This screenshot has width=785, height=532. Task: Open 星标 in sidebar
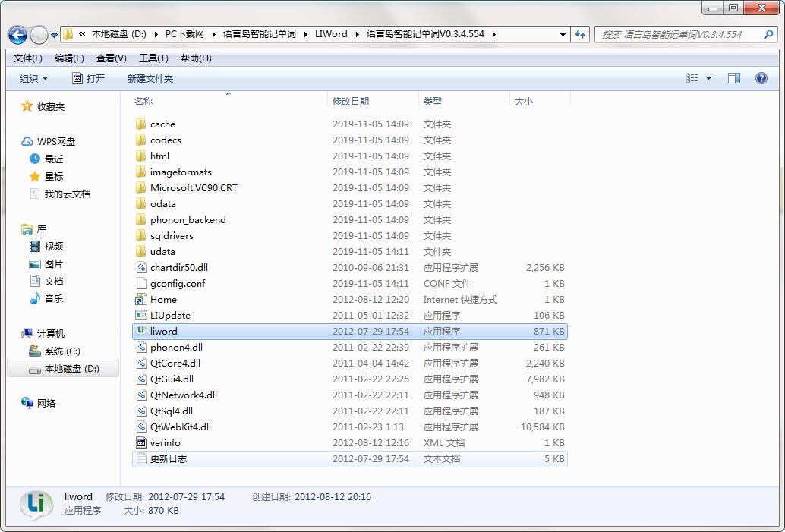click(46, 177)
